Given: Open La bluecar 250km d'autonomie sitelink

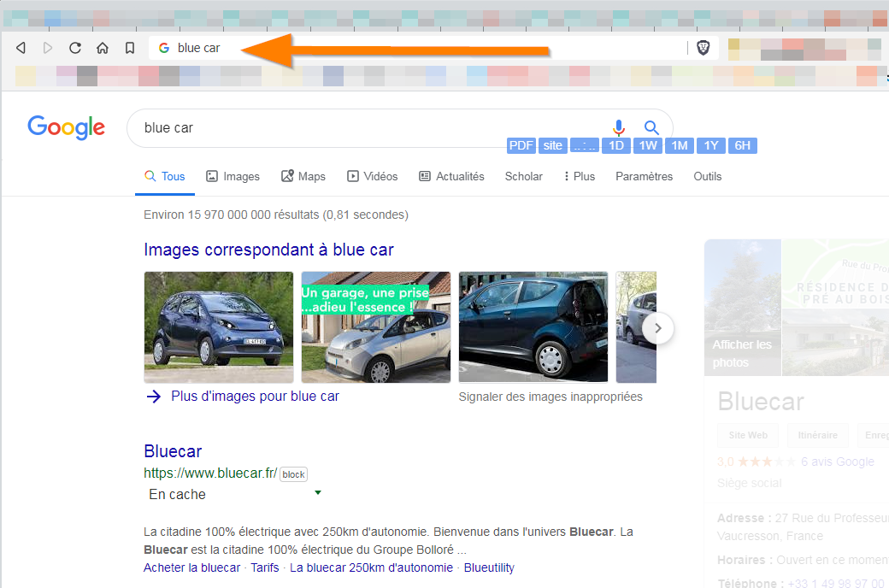Looking at the screenshot, I should [x=371, y=567].
